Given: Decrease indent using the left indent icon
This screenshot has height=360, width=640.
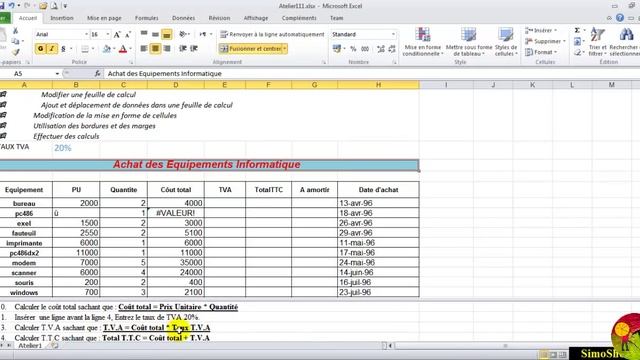Looking at the screenshot, I should point(182,49).
